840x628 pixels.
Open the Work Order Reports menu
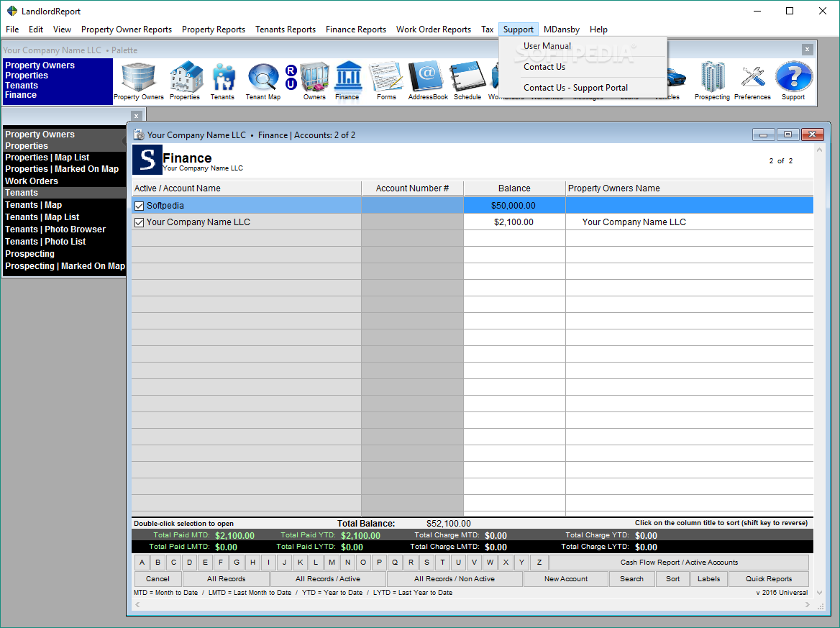tap(434, 29)
